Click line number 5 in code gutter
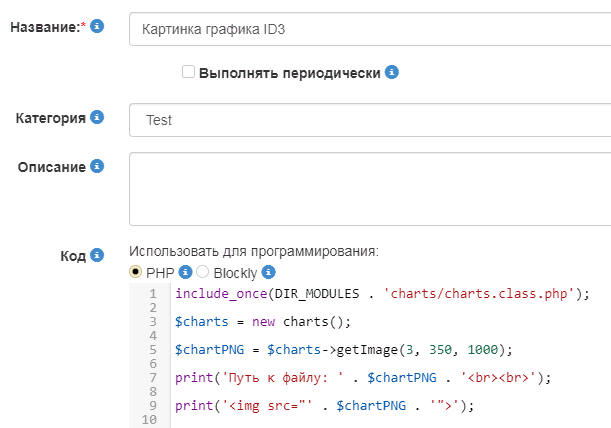 pyautogui.click(x=153, y=350)
